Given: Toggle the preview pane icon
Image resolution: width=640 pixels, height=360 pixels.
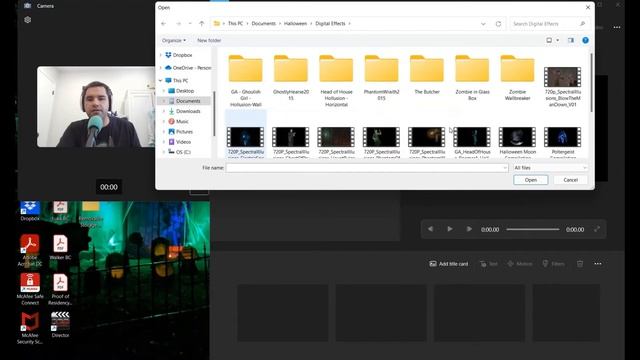Looking at the screenshot, I should [571, 40].
